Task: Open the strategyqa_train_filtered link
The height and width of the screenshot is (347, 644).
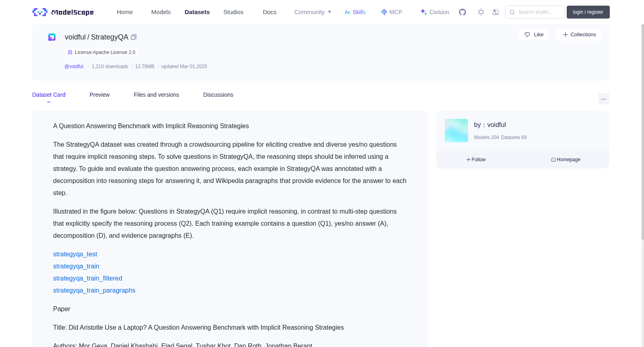Action: coord(88,278)
